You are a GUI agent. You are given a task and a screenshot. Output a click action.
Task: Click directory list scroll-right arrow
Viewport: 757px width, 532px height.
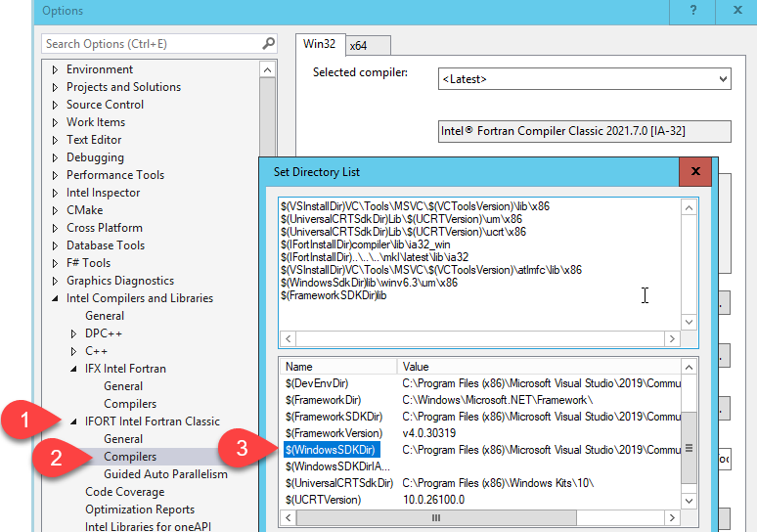click(672, 339)
